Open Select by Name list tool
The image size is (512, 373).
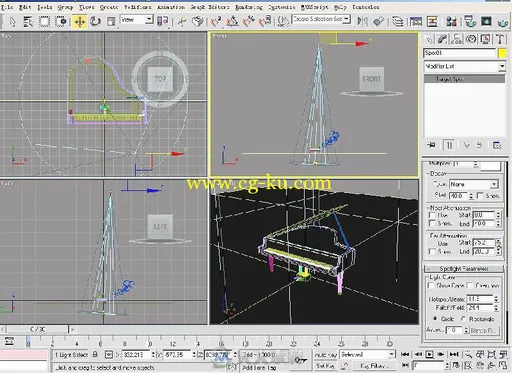(x=28, y=22)
